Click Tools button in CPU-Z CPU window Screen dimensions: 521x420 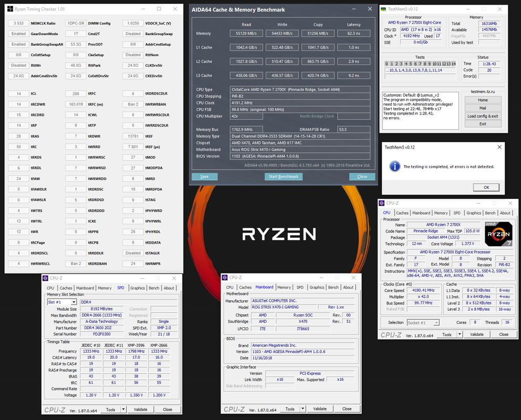447,334
